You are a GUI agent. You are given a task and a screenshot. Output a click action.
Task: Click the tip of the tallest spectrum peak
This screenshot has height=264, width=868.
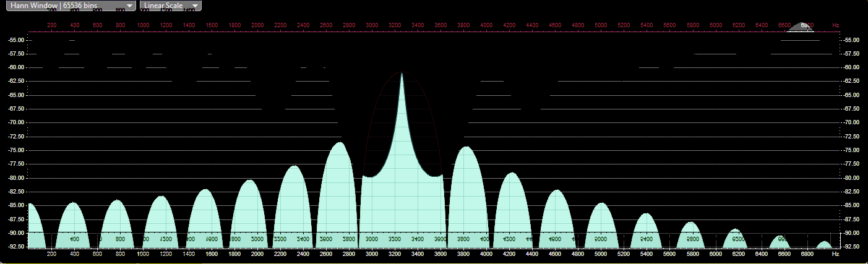402,74
